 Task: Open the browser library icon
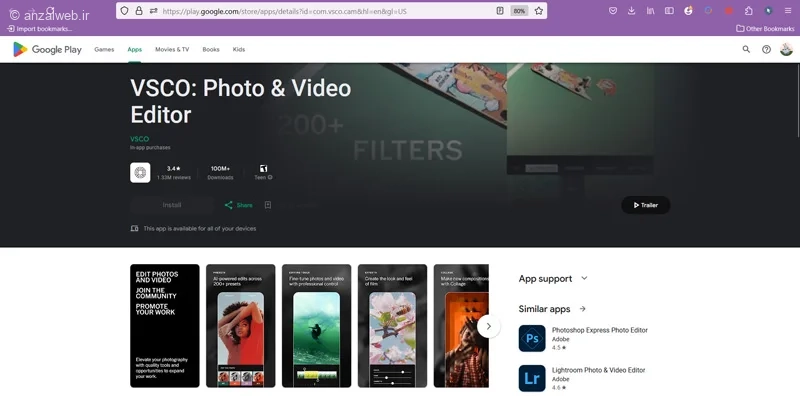pos(651,11)
